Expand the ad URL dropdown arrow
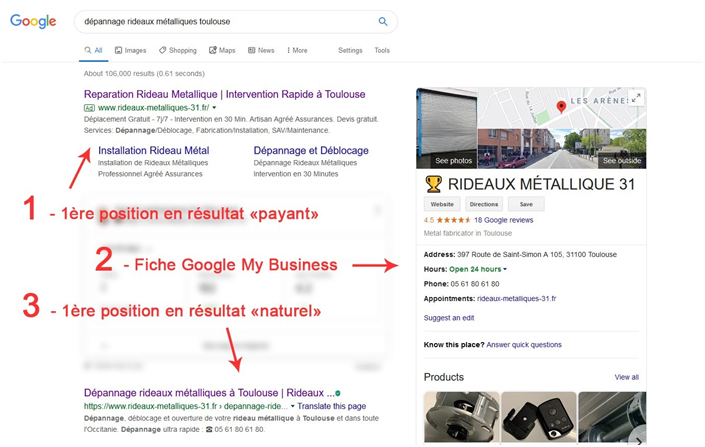705x447 pixels. click(214, 108)
